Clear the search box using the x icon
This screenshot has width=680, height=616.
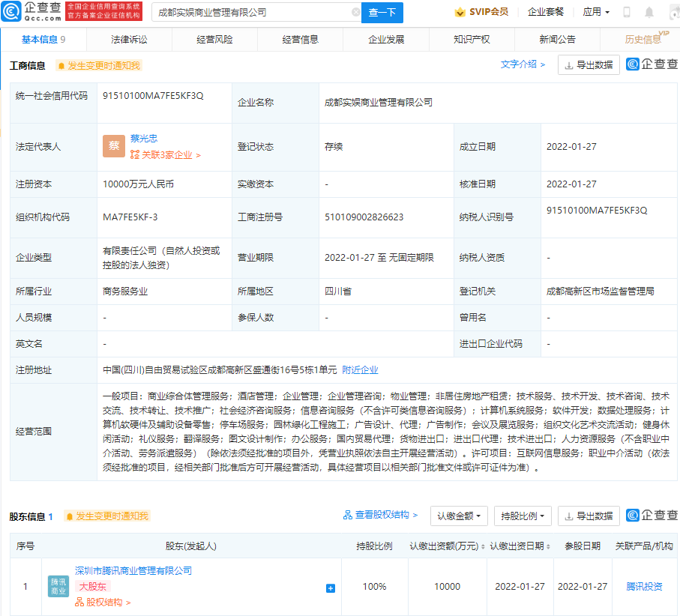pyautogui.click(x=357, y=13)
